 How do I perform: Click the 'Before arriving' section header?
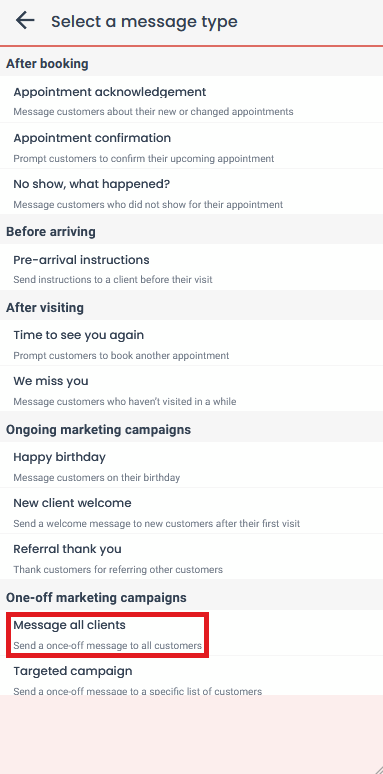[x=50, y=232]
